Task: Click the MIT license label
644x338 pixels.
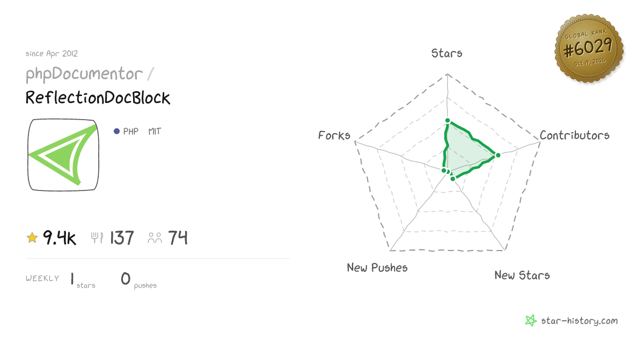Action: click(155, 131)
